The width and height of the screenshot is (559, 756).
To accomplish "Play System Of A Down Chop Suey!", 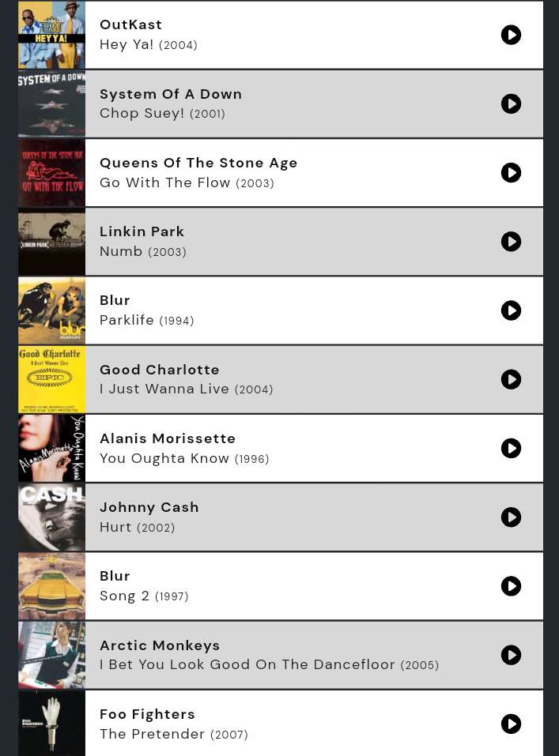I will (x=511, y=103).
